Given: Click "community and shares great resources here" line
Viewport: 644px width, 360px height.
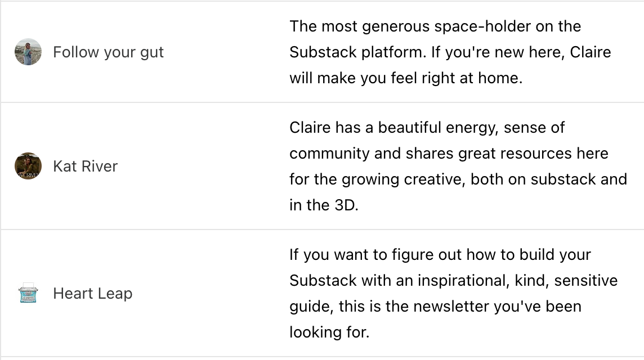Looking at the screenshot, I should (449, 154).
